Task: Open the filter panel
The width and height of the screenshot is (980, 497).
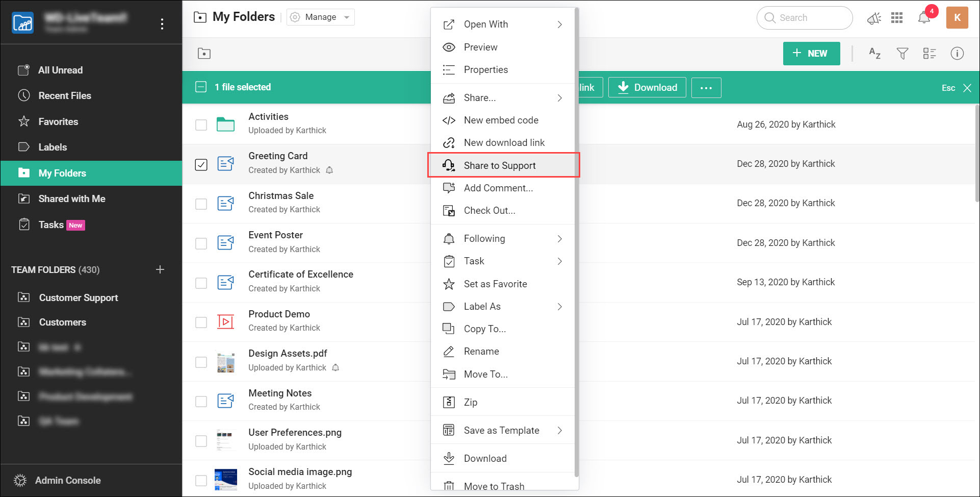Action: [902, 53]
